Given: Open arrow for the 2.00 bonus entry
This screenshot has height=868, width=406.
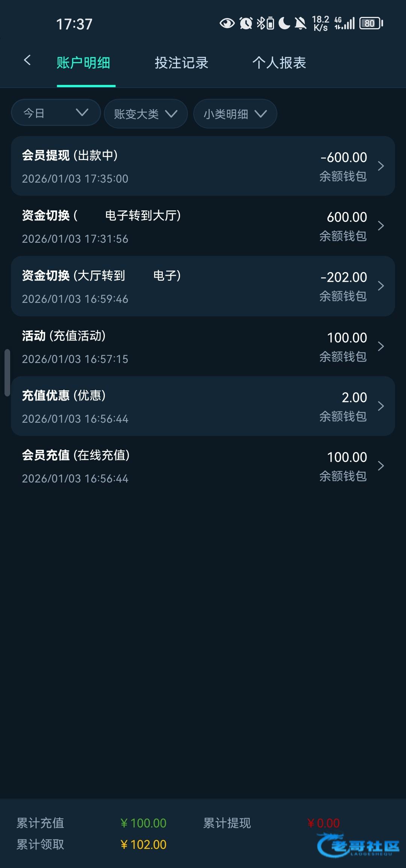Looking at the screenshot, I should pyautogui.click(x=381, y=406).
